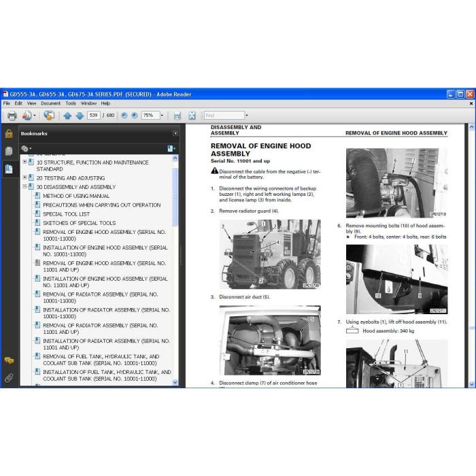The image size is (476, 476).
Task: Collapse the 30 Disassembly and Assembly bookmark
Action: point(24,186)
